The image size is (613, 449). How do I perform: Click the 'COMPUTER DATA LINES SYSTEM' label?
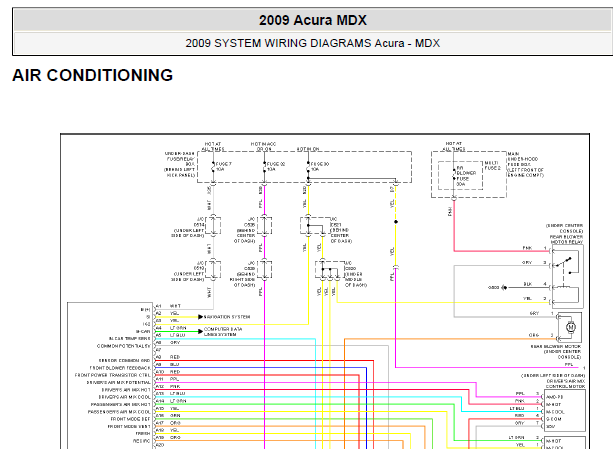223,332
